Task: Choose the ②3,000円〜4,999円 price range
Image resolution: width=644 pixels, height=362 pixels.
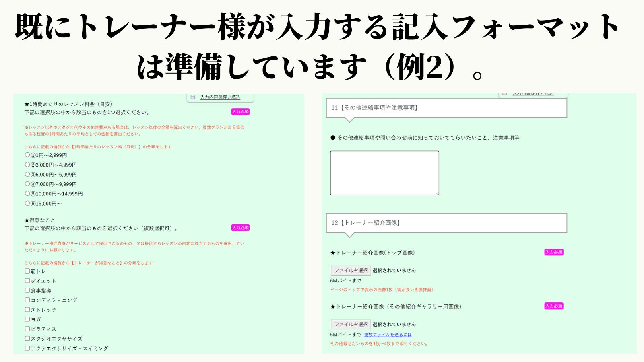Action: (x=27, y=165)
